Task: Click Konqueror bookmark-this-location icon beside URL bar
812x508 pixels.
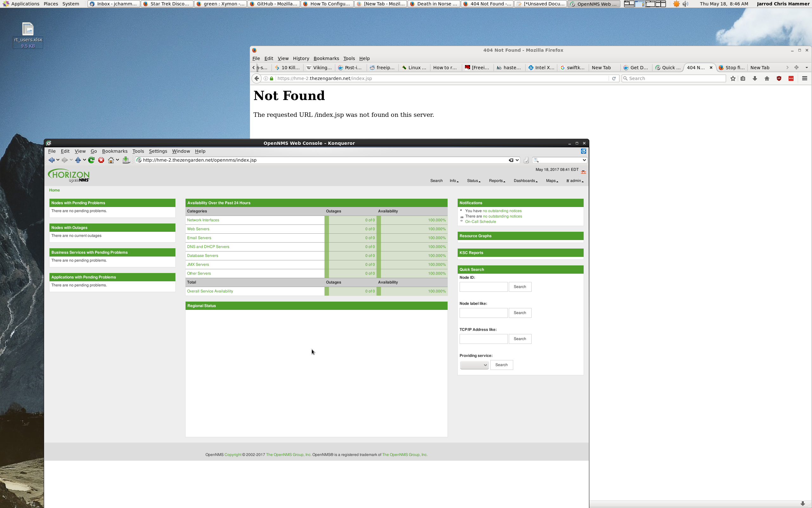Action: 526,160
